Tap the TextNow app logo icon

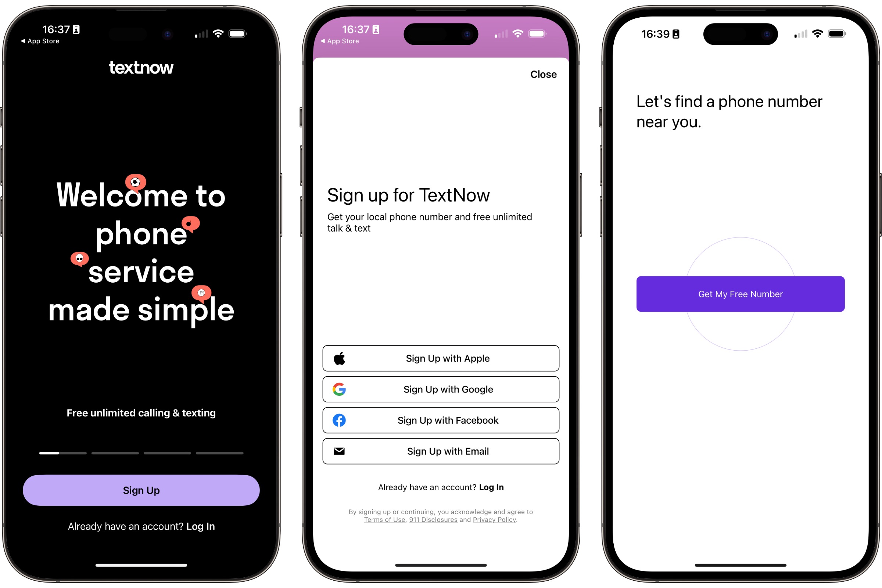pyautogui.click(x=141, y=66)
